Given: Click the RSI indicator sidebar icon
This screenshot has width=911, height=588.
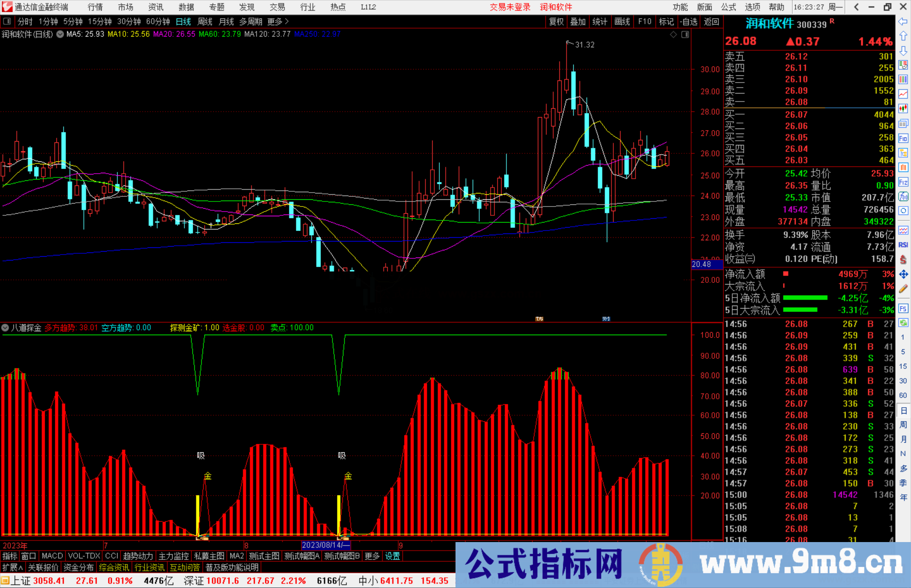Looking at the screenshot, I should tap(903, 245).
